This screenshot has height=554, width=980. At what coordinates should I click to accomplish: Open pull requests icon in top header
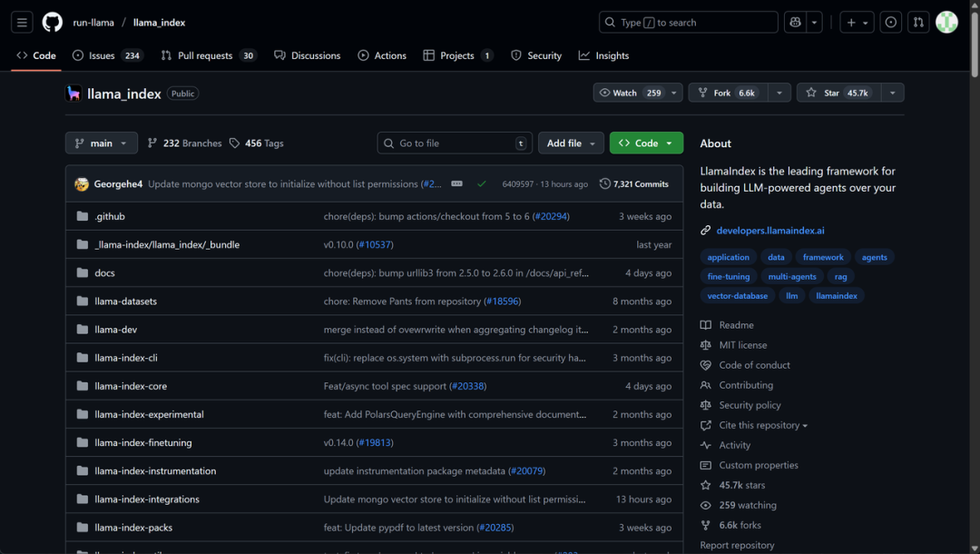918,23
